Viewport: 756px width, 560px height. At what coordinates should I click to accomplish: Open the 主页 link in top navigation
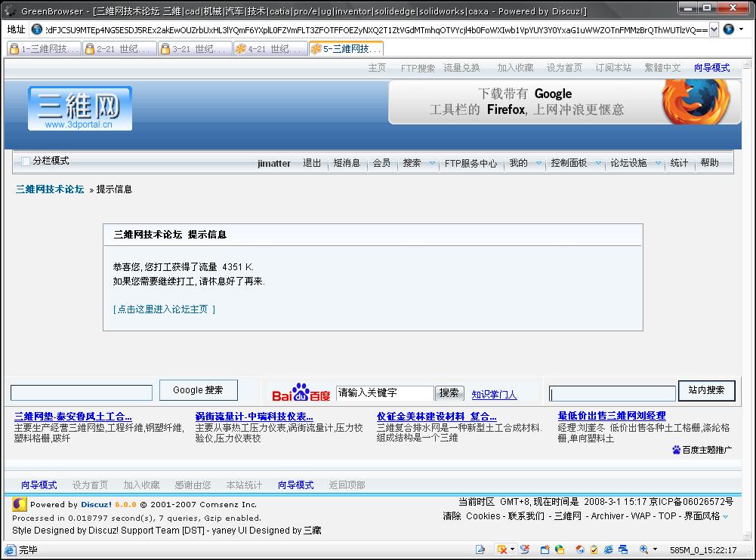377,68
